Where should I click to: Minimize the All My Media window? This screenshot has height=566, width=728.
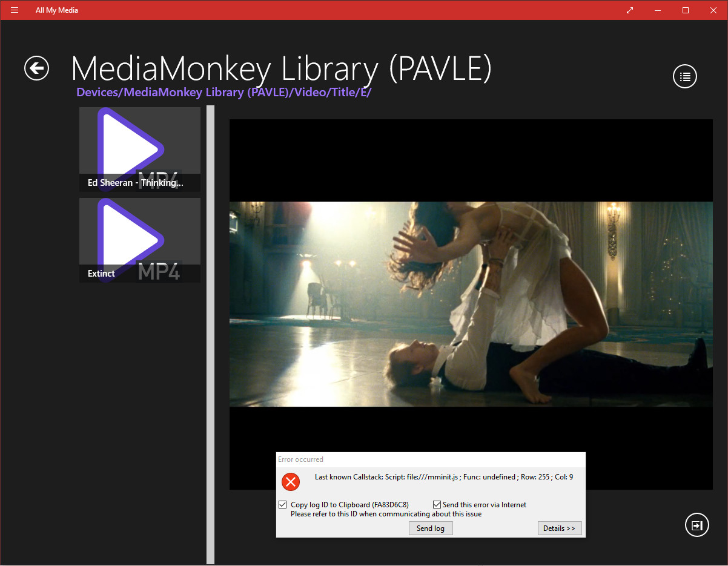pos(658,10)
